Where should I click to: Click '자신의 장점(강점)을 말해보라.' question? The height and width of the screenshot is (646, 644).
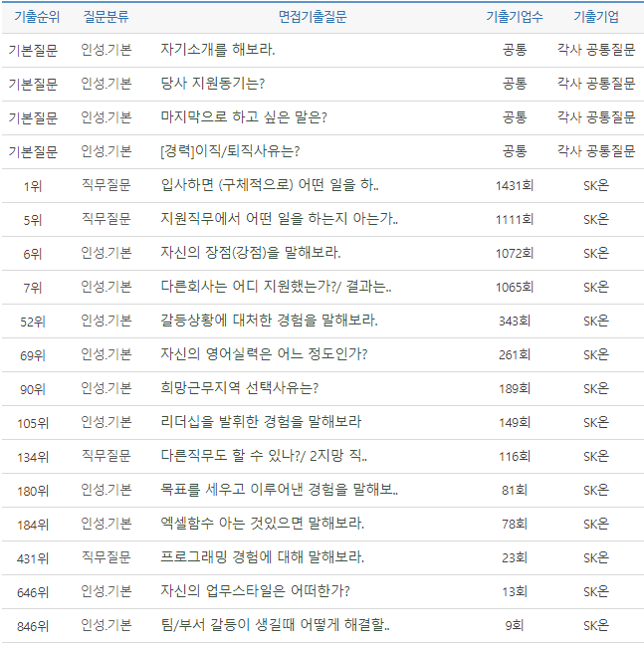coord(251,253)
